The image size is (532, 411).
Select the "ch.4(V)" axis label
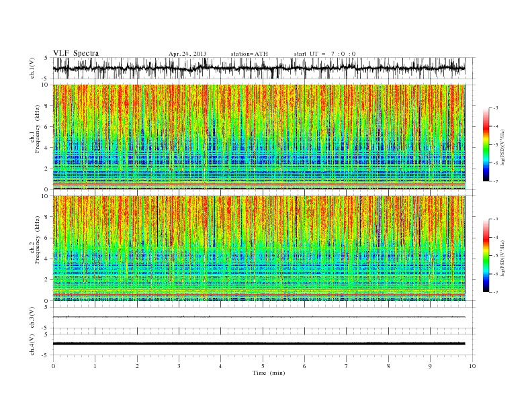[x=32, y=345]
